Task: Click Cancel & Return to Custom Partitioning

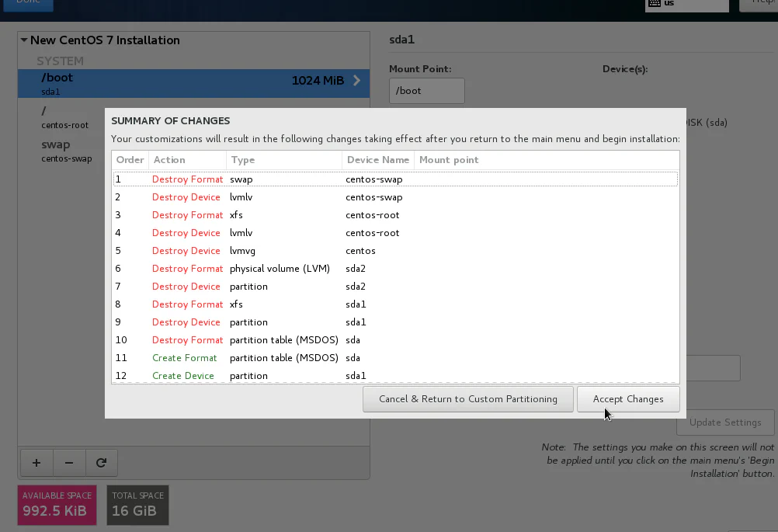Action: 468,399
